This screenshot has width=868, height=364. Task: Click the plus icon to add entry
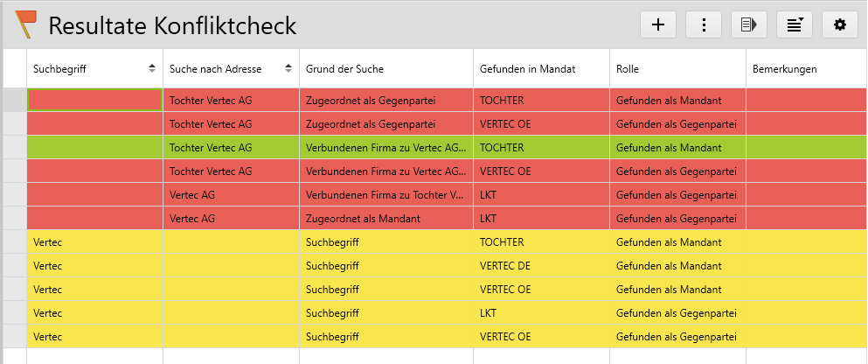point(658,24)
